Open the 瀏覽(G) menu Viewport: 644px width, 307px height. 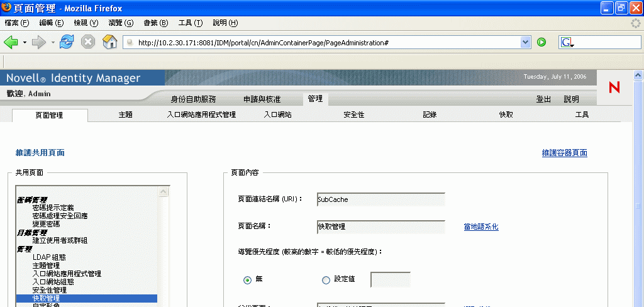121,23
